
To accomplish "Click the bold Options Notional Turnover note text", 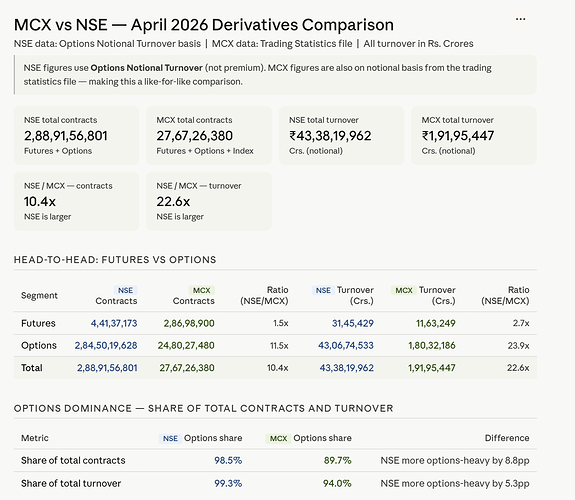I will coord(147,68).
